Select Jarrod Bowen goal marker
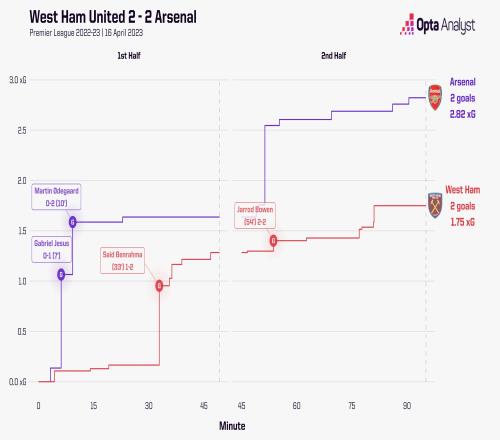 point(273,240)
